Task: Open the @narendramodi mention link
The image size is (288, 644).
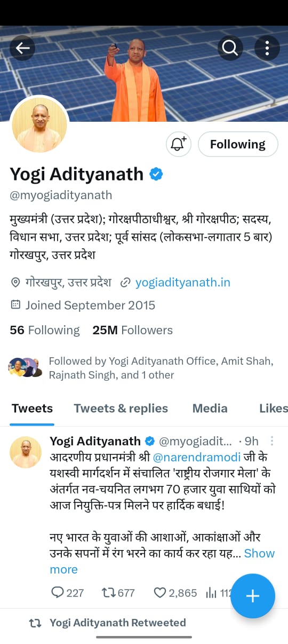Action: tap(196, 458)
